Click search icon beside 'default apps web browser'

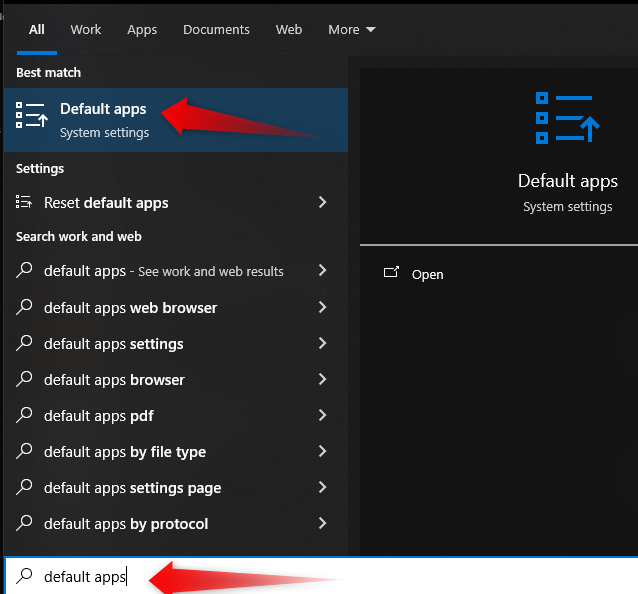click(x=24, y=307)
